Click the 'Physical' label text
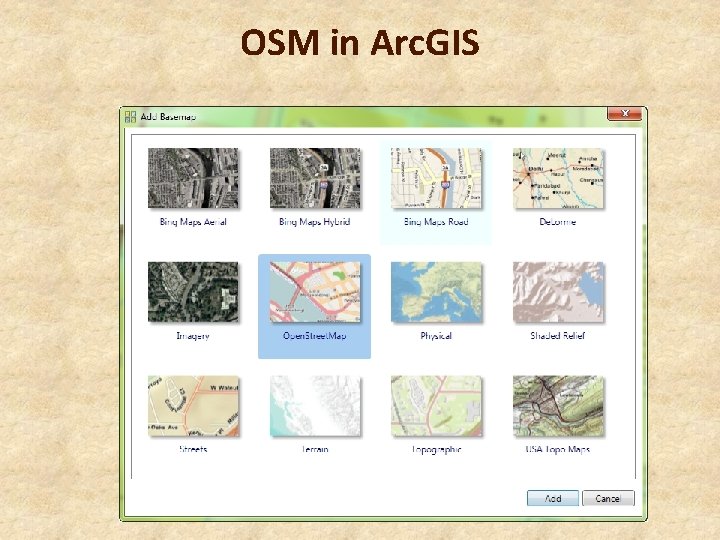Image resolution: width=720 pixels, height=540 pixels. 436,336
